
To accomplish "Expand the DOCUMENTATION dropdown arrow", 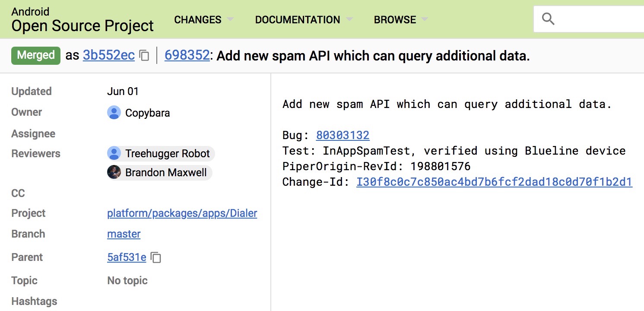I will point(349,20).
